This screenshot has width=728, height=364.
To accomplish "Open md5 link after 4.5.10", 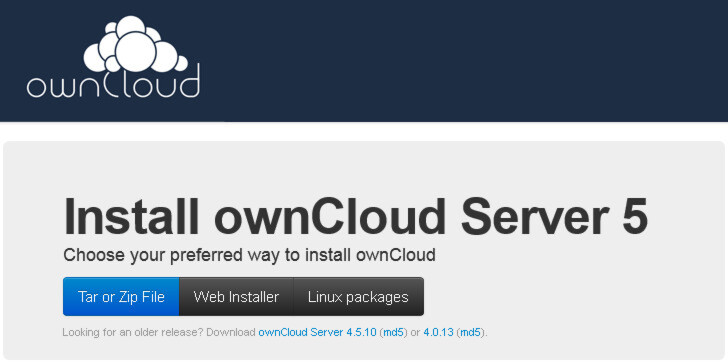I will pos(394,332).
